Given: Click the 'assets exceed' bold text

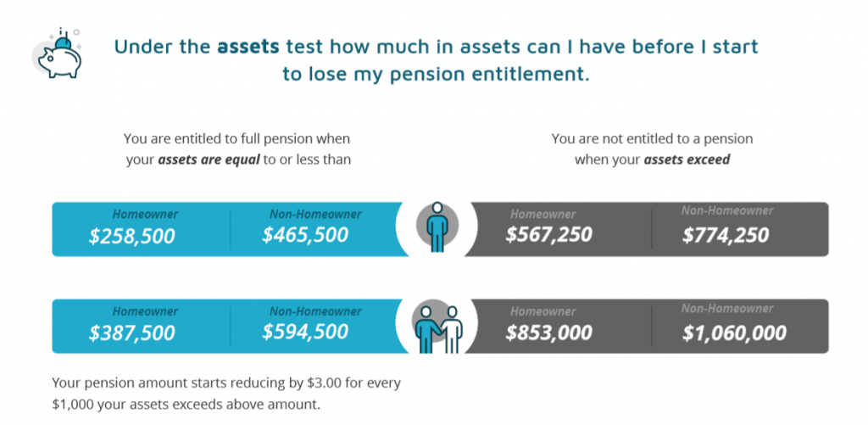Looking at the screenshot, I should pyautogui.click(x=687, y=160).
